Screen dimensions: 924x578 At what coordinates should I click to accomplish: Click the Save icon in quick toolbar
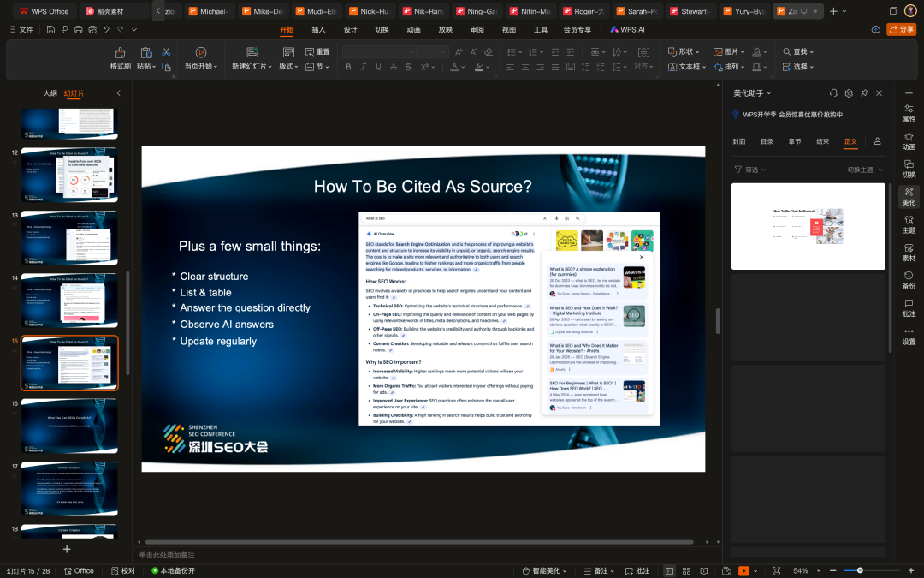[50, 29]
